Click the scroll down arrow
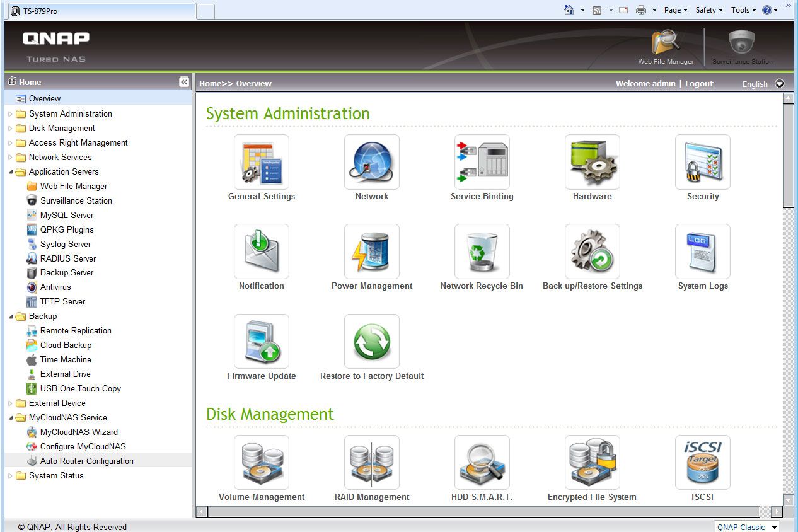 click(788, 500)
